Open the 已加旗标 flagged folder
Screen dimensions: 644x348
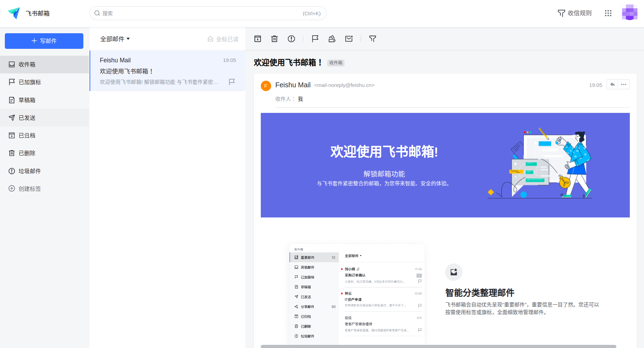coord(45,82)
